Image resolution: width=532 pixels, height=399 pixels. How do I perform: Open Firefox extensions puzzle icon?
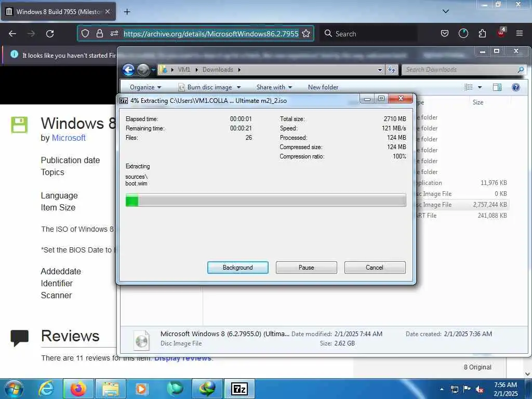pos(482,33)
